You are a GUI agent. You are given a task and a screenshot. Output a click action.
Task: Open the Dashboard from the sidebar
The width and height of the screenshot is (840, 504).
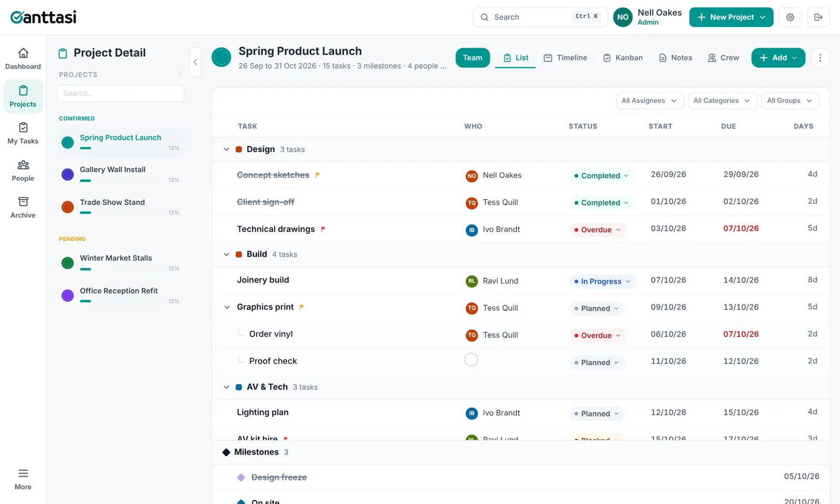[x=23, y=59]
